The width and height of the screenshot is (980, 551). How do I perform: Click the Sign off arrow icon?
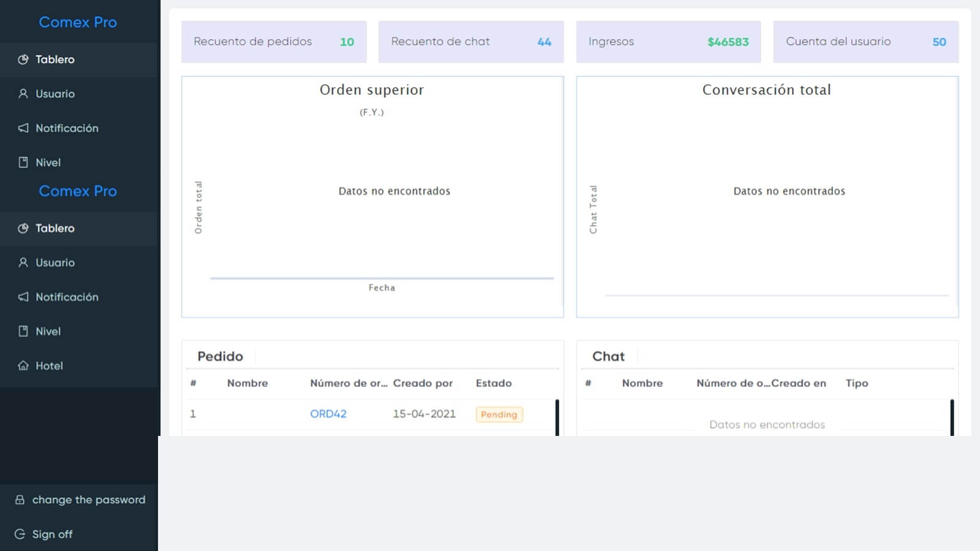pyautogui.click(x=20, y=534)
